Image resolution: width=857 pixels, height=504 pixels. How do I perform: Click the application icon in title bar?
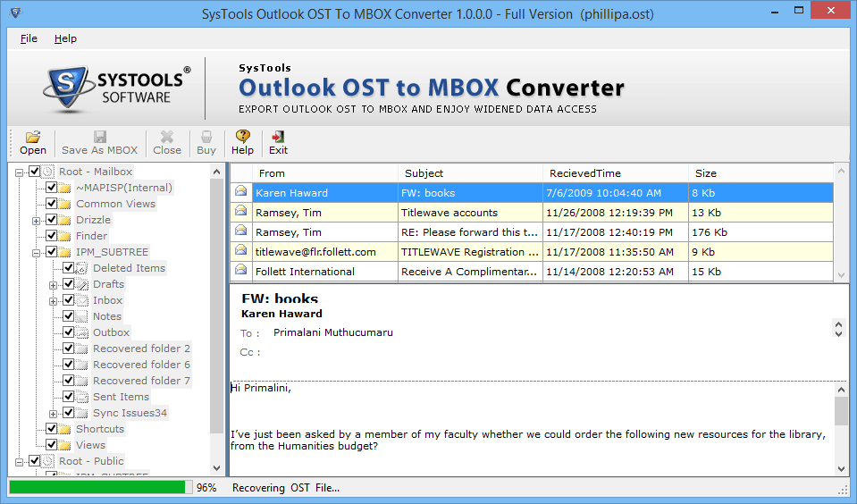16,12
